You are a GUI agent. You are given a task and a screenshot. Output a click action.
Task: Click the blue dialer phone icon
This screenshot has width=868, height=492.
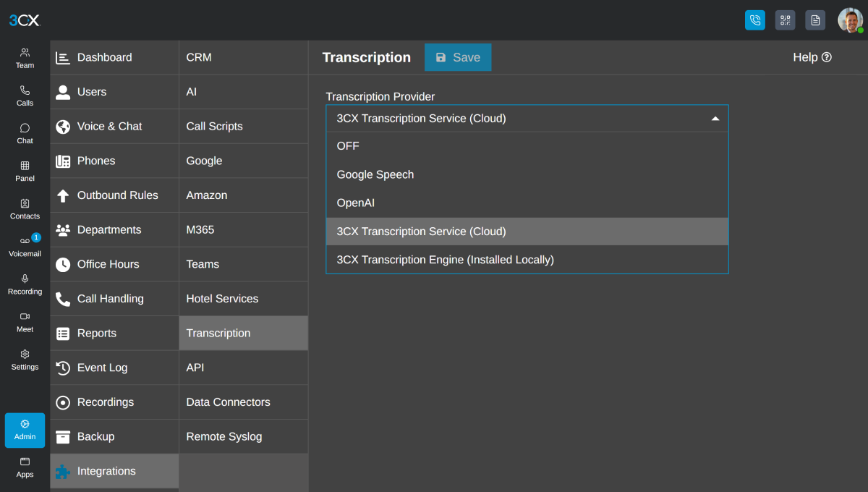(x=755, y=20)
